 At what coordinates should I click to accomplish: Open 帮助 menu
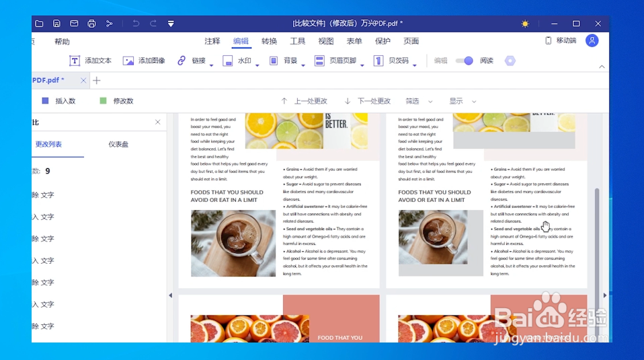click(x=62, y=42)
